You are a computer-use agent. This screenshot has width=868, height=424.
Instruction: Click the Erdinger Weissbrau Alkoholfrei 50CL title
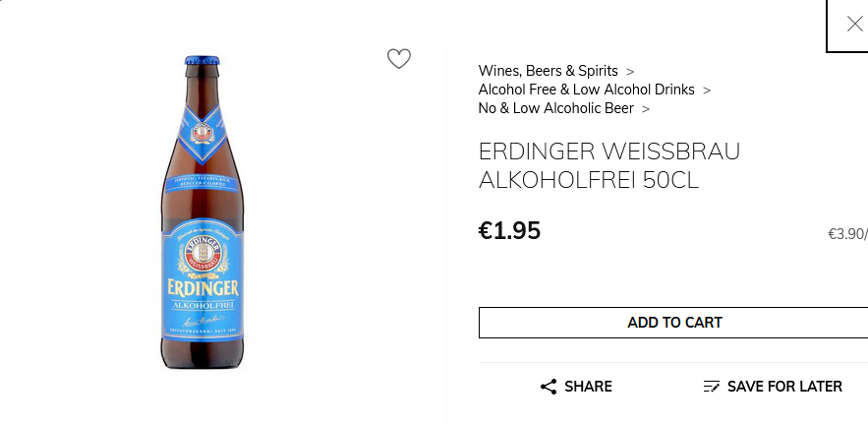click(608, 166)
